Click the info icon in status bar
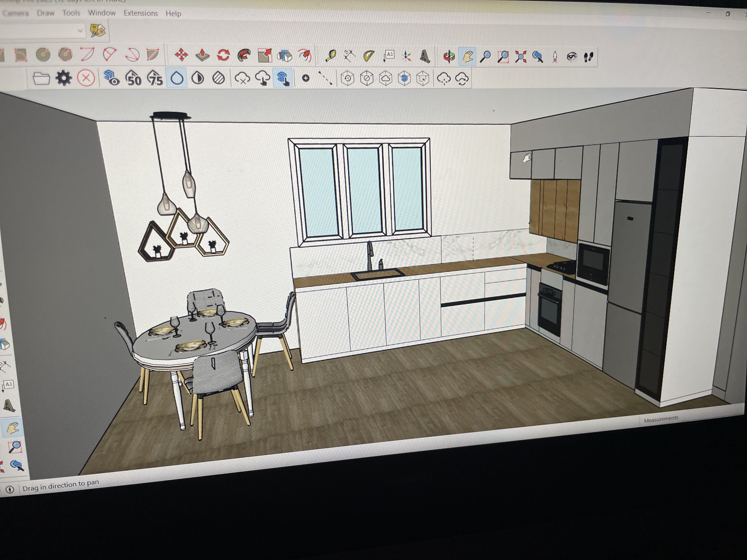The image size is (747, 560). [10, 489]
